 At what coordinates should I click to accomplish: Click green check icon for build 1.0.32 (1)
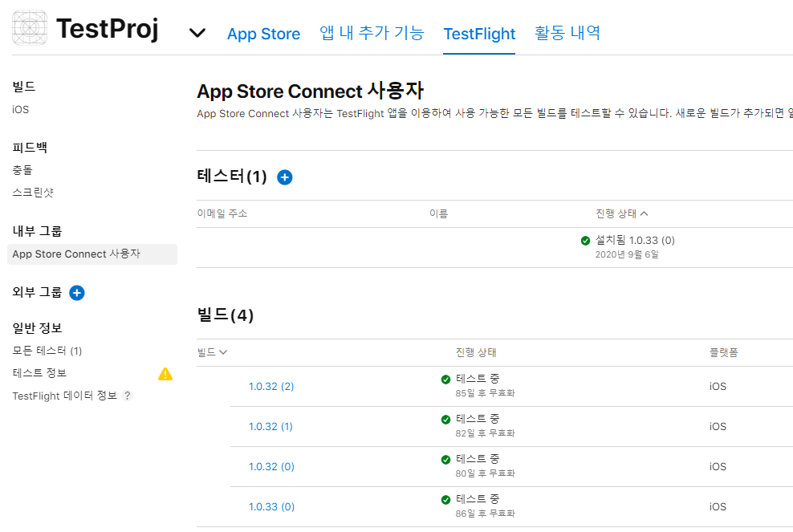click(445, 419)
